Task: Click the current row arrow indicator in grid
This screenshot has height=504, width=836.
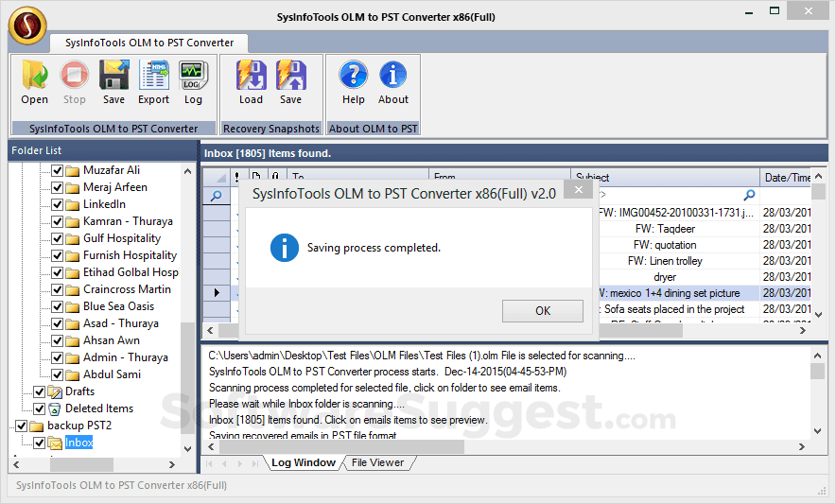Action: coord(217,293)
